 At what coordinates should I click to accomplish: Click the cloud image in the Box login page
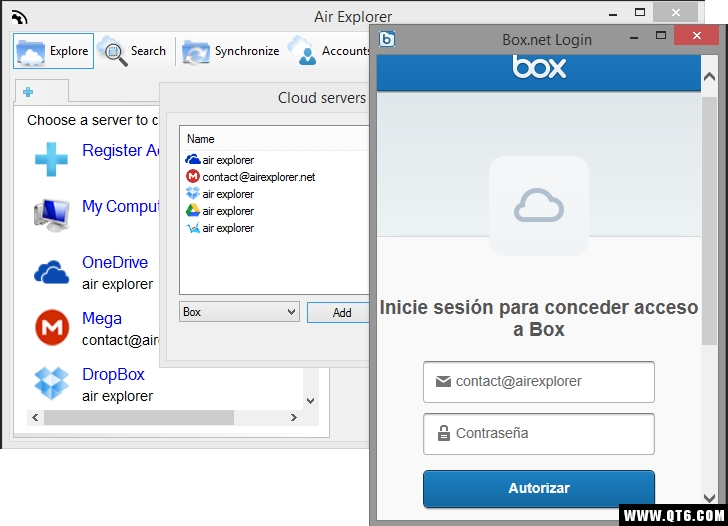tap(539, 206)
